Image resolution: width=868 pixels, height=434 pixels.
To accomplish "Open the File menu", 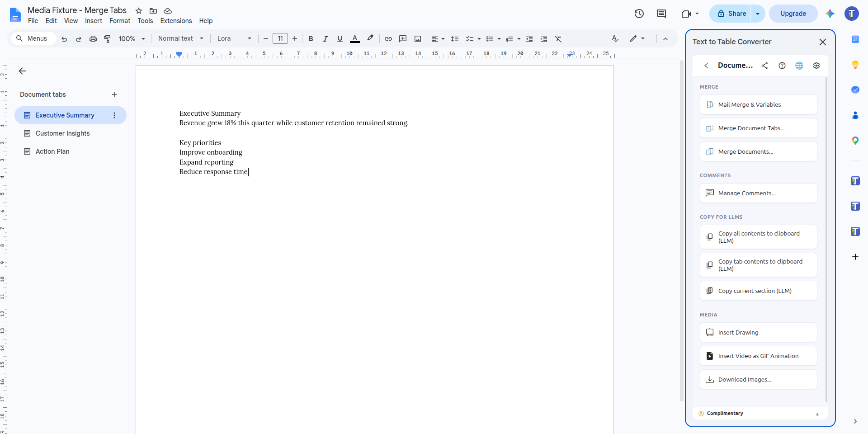I will [x=33, y=21].
